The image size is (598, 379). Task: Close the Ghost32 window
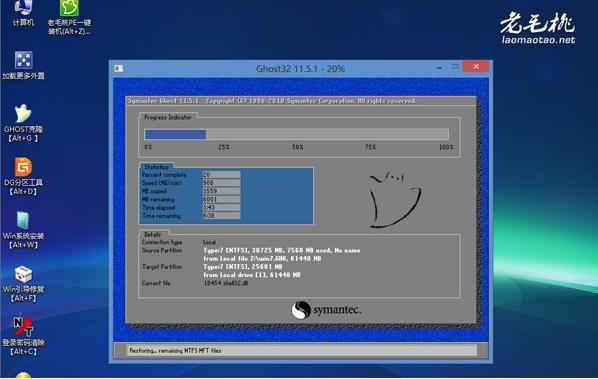coord(476,66)
